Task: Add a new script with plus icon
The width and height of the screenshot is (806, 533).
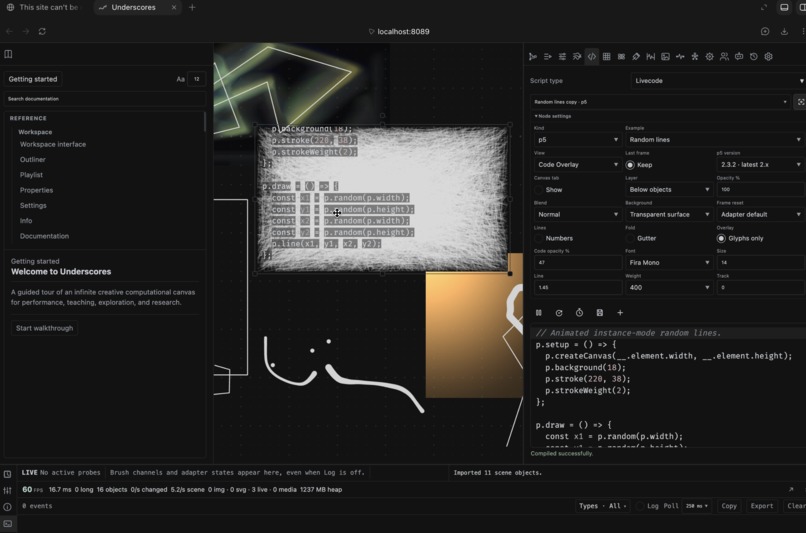Action: pyautogui.click(x=620, y=313)
